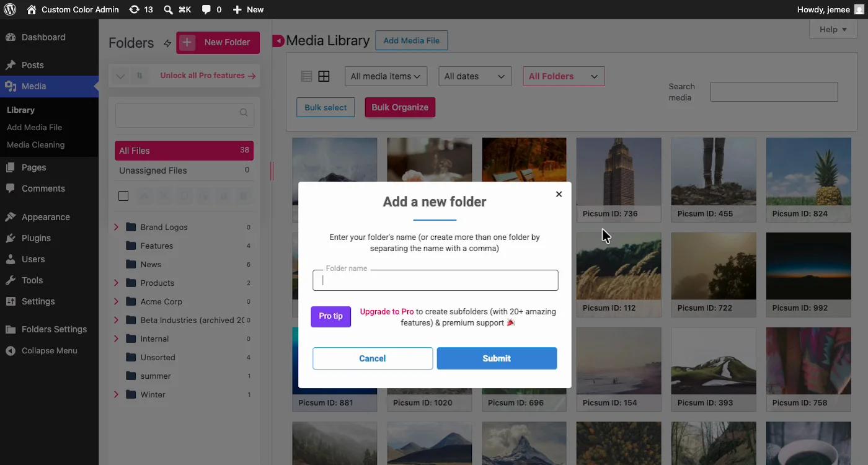The height and width of the screenshot is (465, 868).
Task: Click the expand-all chevron in folders toolbar
Action: (120, 76)
